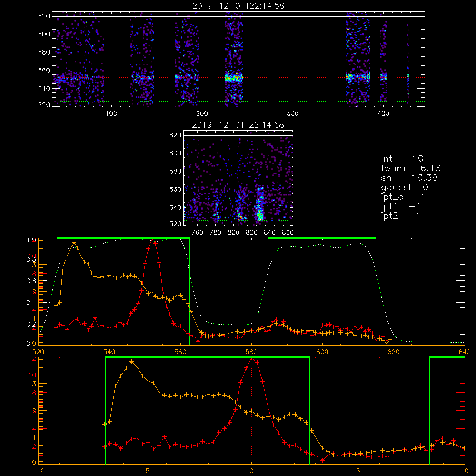Click x-axis label '780' under middle spectrogram
476x476 pixels.
pos(216,233)
